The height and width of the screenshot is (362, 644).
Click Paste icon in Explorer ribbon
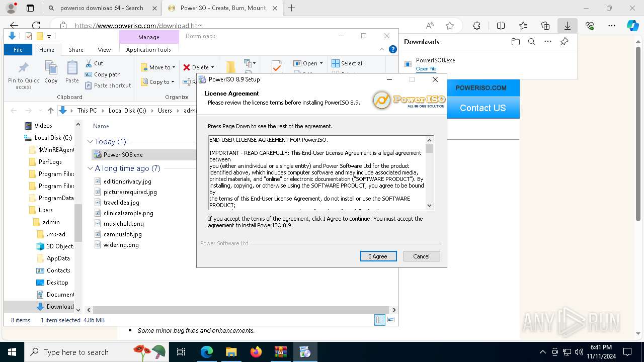coord(72,72)
